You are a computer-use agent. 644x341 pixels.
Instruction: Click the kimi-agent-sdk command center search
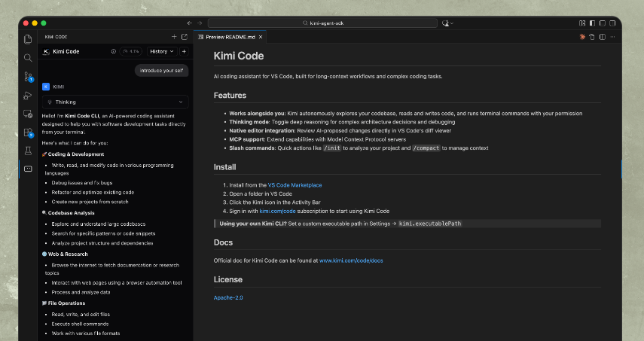click(322, 23)
